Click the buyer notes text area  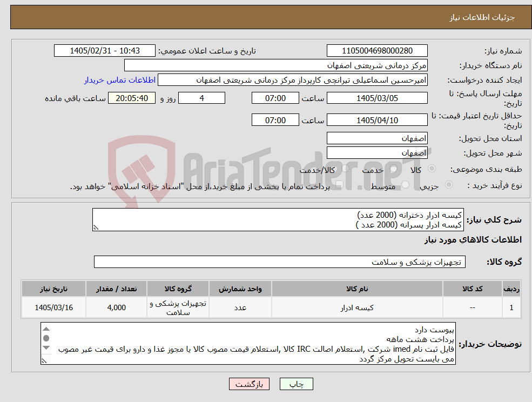(248, 344)
